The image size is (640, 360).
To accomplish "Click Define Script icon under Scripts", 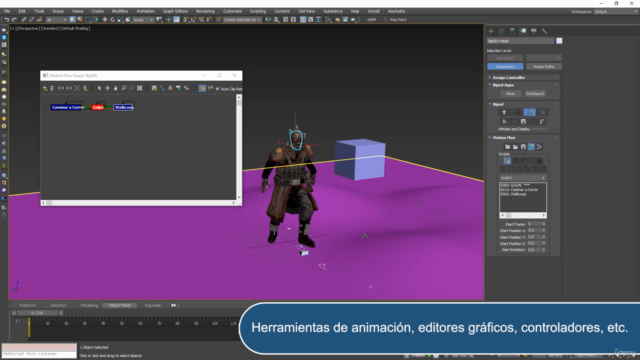I will pos(507,161).
